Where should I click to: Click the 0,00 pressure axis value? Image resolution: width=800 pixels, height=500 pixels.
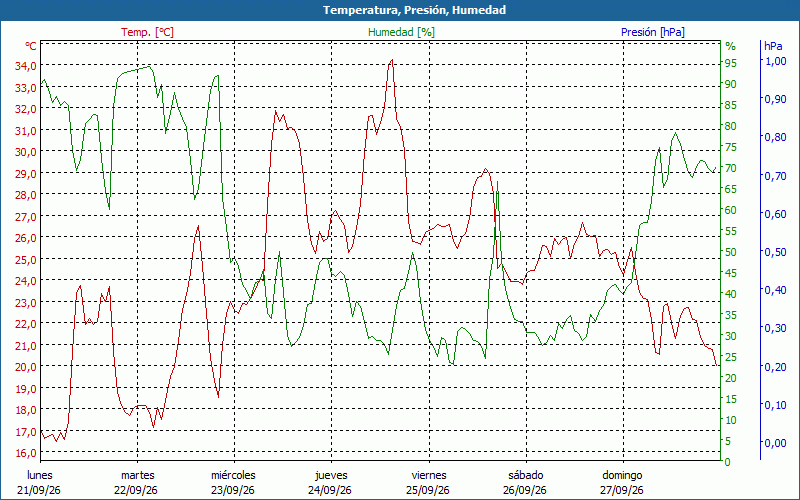tap(776, 443)
